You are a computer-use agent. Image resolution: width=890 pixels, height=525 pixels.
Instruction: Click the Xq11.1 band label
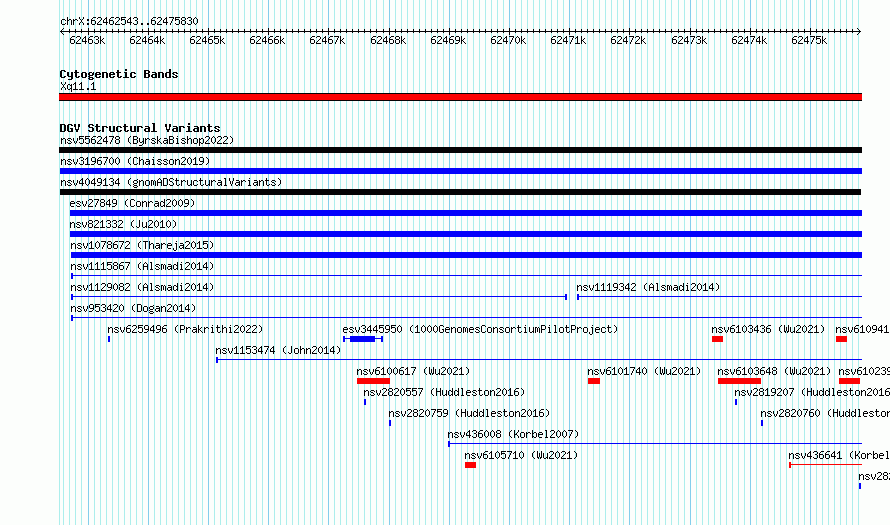tap(78, 86)
